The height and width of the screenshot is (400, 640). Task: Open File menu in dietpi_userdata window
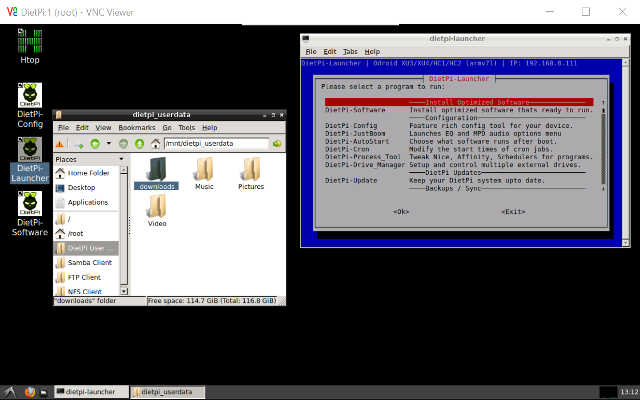pyautogui.click(x=63, y=128)
